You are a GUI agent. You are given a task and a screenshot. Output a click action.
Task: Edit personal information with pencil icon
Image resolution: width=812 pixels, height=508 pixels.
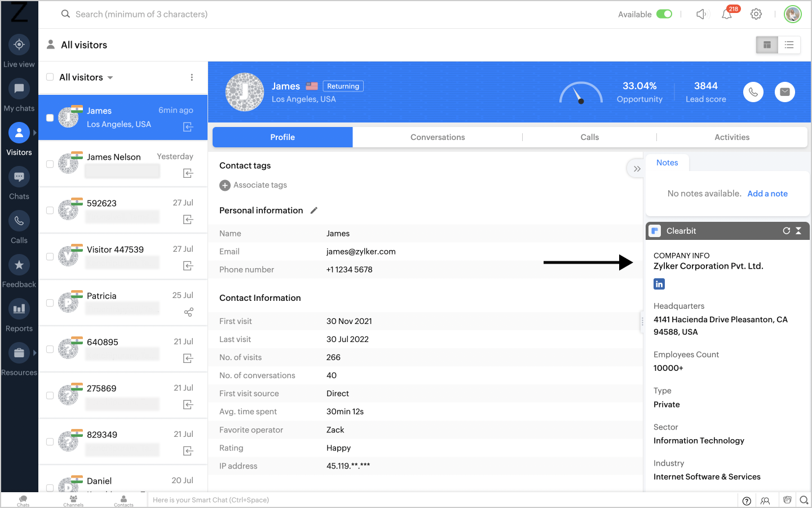tap(314, 211)
